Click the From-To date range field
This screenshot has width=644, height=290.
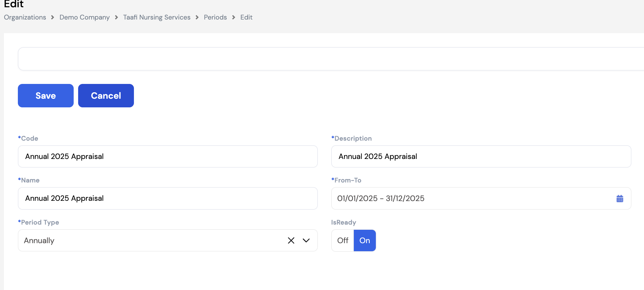[x=481, y=198]
